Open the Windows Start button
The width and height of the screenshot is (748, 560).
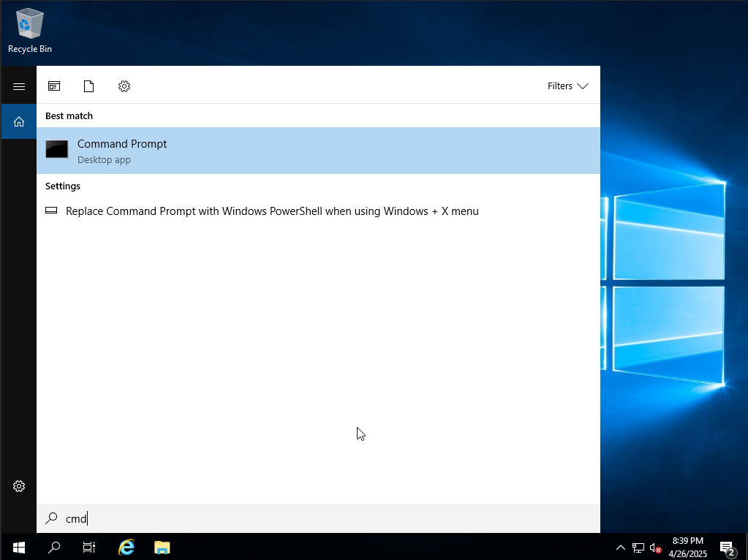(18, 547)
